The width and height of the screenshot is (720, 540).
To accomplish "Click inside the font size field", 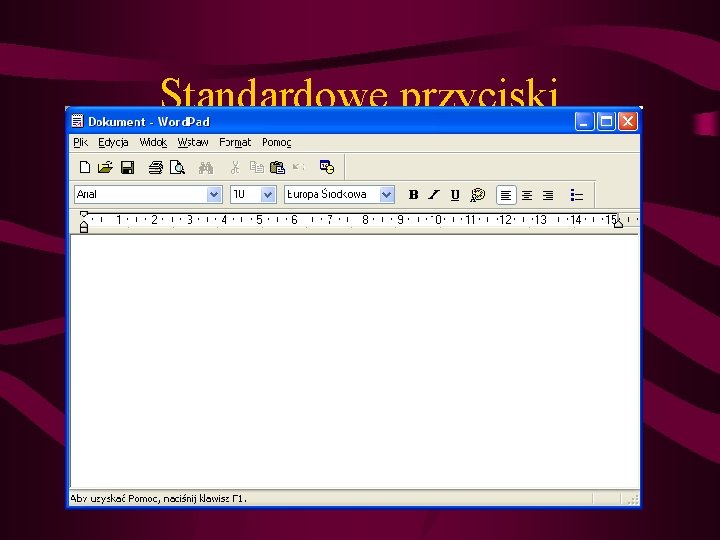I will pos(246,195).
